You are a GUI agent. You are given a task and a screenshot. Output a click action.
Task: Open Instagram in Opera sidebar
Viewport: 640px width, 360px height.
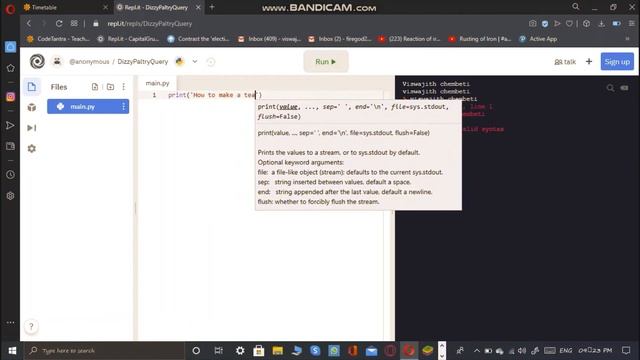(x=10, y=97)
